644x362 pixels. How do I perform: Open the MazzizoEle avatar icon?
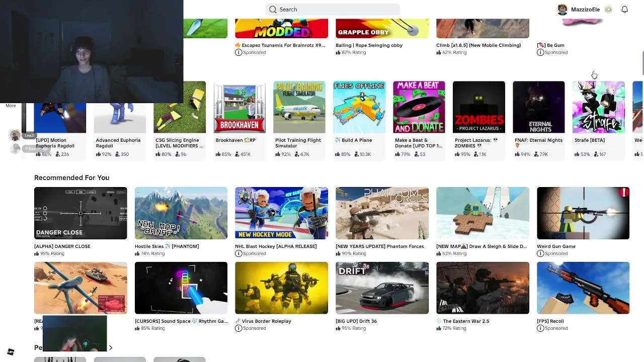coord(562,10)
